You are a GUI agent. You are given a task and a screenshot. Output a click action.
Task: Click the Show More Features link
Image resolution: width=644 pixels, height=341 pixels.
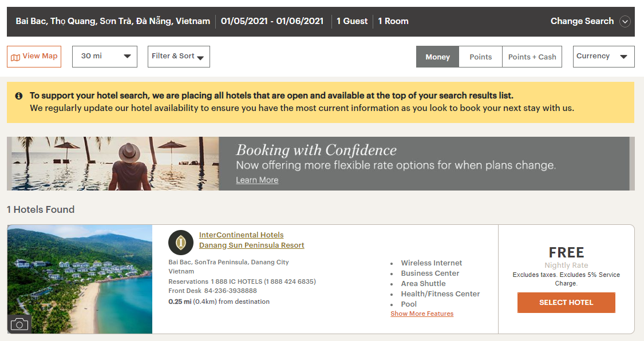pyautogui.click(x=422, y=314)
